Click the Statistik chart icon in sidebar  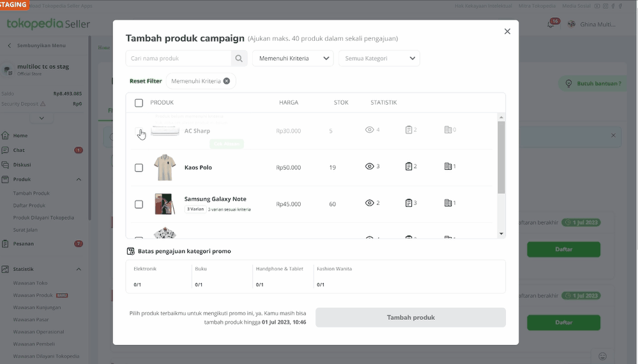click(5, 269)
